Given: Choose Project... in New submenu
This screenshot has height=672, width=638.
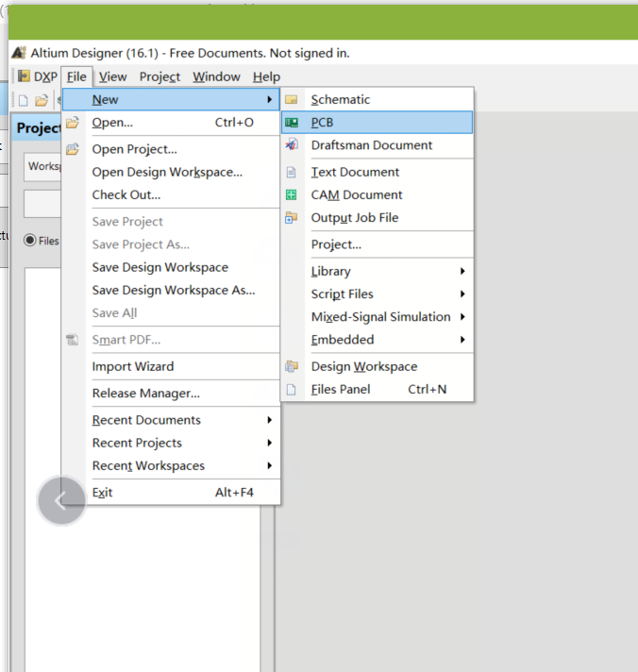Looking at the screenshot, I should (x=378, y=244).
